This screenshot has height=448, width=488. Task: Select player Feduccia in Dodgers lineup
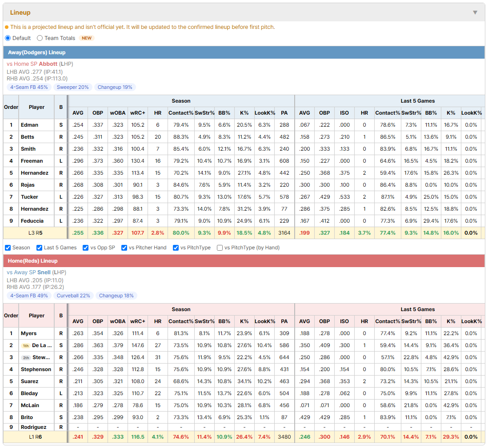click(x=32, y=221)
